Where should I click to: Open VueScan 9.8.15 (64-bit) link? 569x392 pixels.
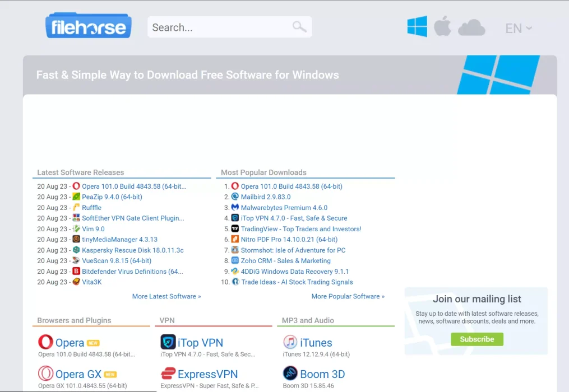(117, 261)
